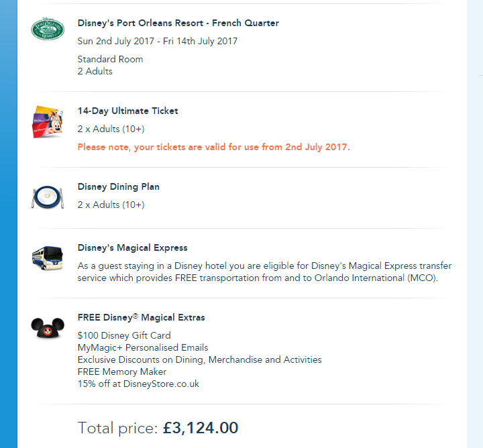Click the 2 x Adults line under Dining Plan
The height and width of the screenshot is (448, 483).
[x=111, y=205]
